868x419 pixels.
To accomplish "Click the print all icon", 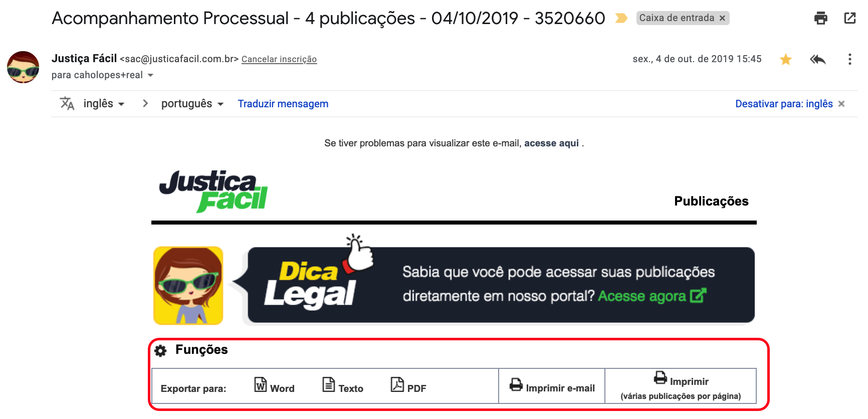I will [x=821, y=18].
